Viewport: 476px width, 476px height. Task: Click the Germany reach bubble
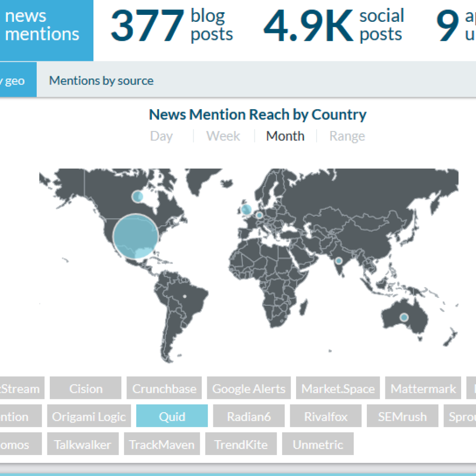click(259, 215)
